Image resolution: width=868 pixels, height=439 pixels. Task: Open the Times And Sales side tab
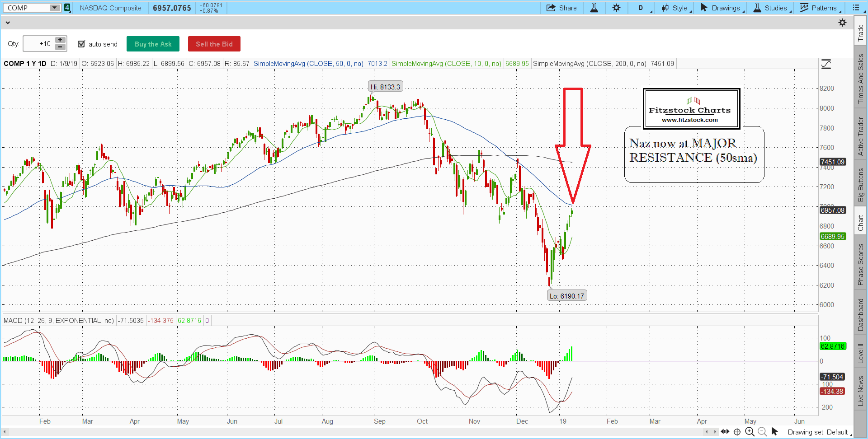[x=860, y=79]
